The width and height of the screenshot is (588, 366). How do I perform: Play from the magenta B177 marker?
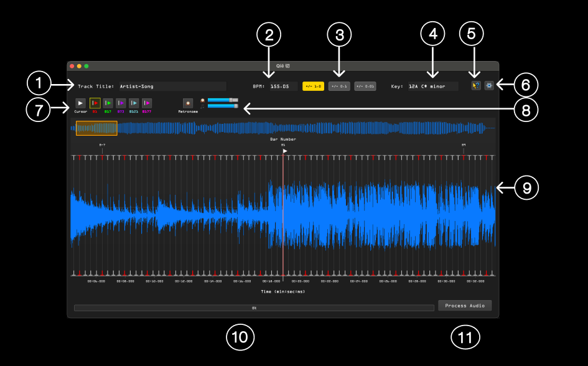pyautogui.click(x=147, y=103)
